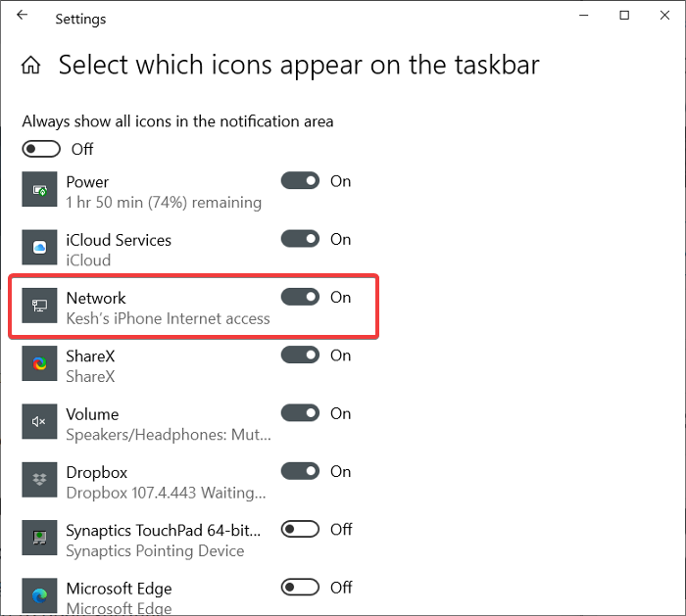
Task: Click the Microsoft Edge icon
Action: (x=40, y=594)
